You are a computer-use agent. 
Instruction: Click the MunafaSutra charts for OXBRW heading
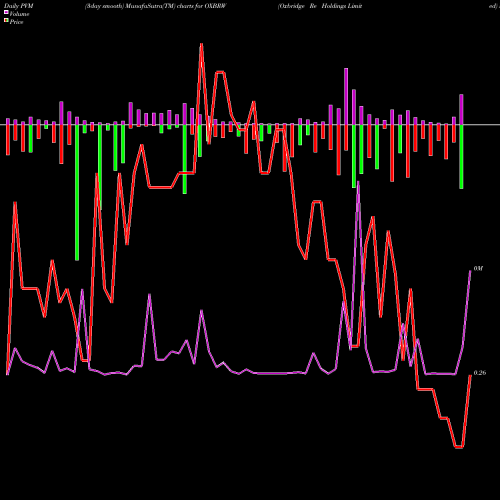click(156, 6)
